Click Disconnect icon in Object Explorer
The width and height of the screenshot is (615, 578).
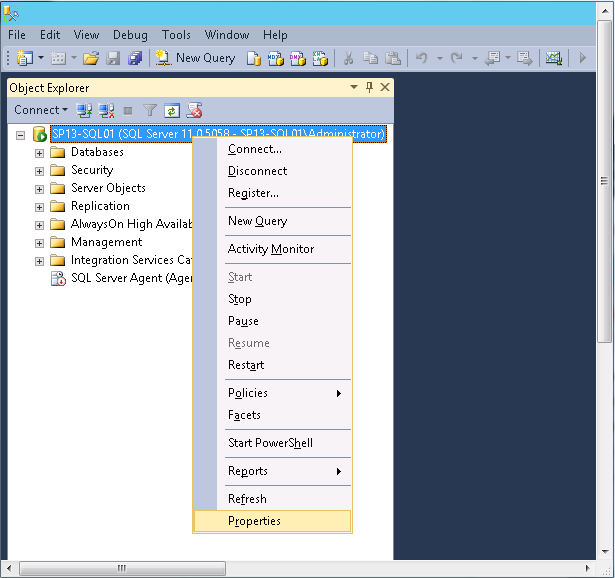106,111
